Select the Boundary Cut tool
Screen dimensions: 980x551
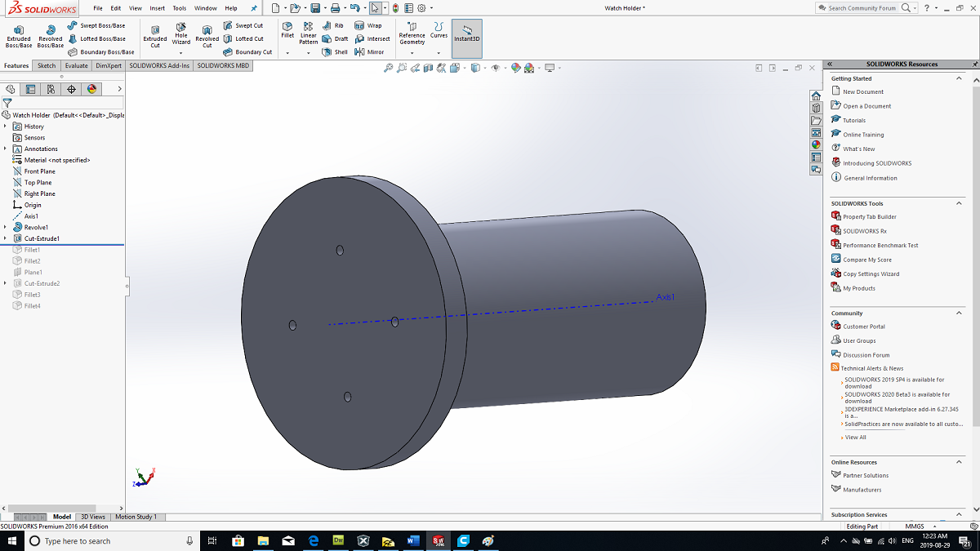coord(247,51)
